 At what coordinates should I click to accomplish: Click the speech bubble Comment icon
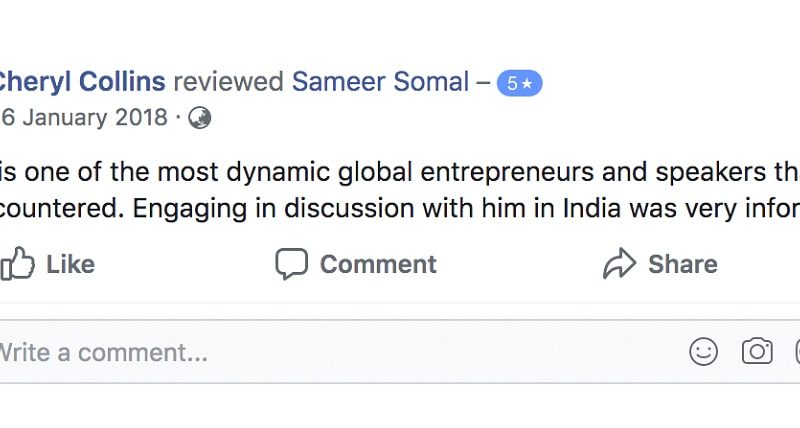pyautogui.click(x=292, y=264)
